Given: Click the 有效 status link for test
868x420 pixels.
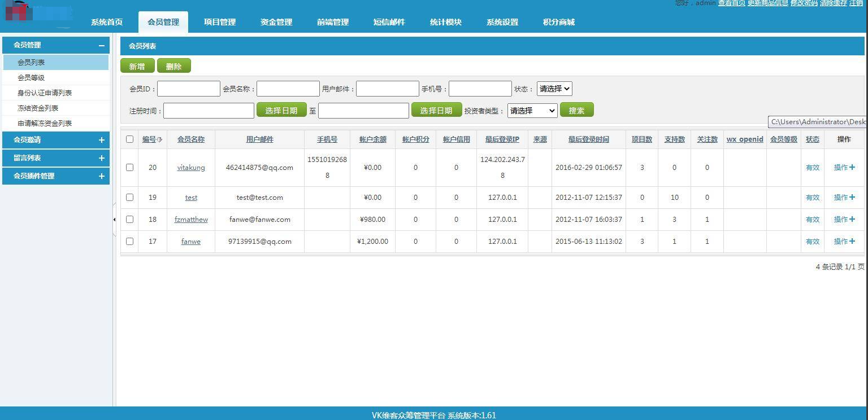Looking at the screenshot, I should (x=812, y=198).
